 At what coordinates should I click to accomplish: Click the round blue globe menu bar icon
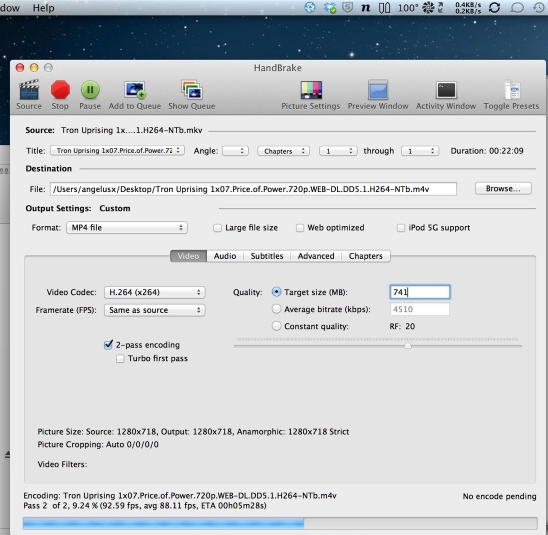pyautogui.click(x=310, y=7)
